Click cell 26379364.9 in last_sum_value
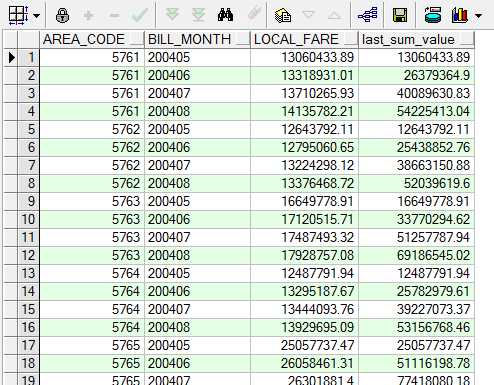Viewport: 494px width, 385px height. point(416,75)
